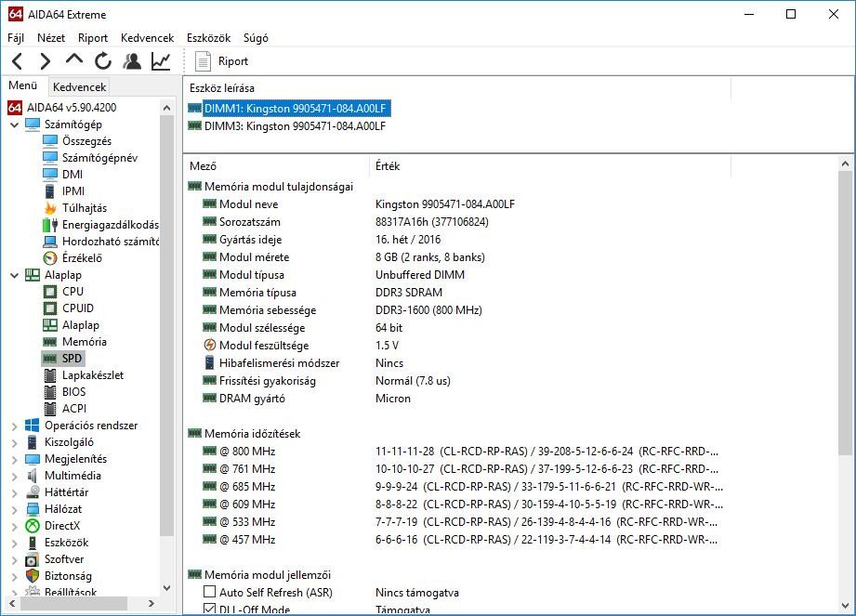Expand the Szoftver tree node
Image resolution: width=856 pixels, height=616 pixels.
click(x=15, y=560)
